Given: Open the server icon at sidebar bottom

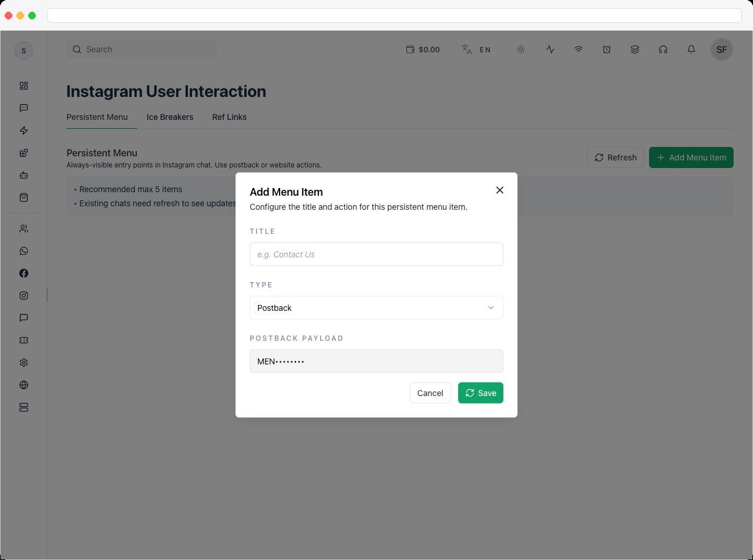Looking at the screenshot, I should pyautogui.click(x=23, y=407).
